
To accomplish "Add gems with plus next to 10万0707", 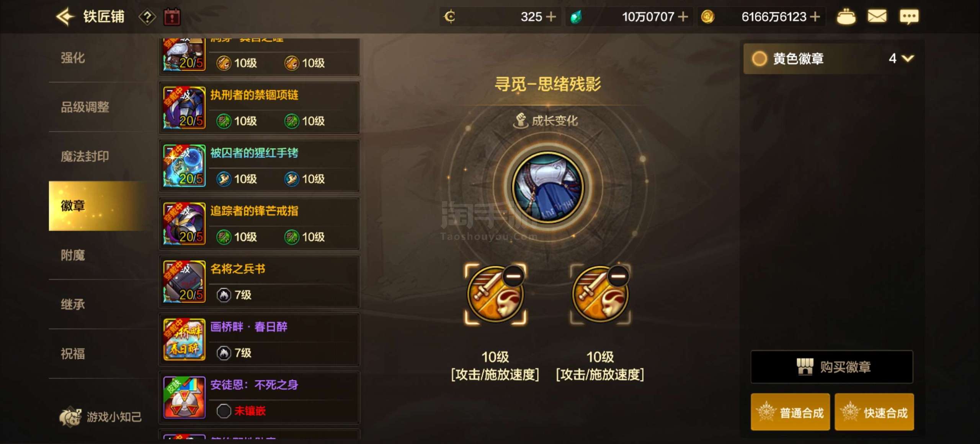I will tap(683, 17).
